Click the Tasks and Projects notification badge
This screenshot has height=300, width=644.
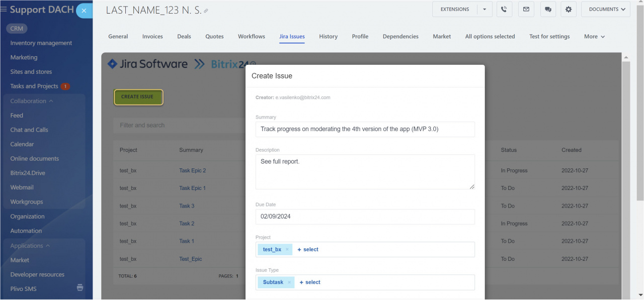pos(65,86)
